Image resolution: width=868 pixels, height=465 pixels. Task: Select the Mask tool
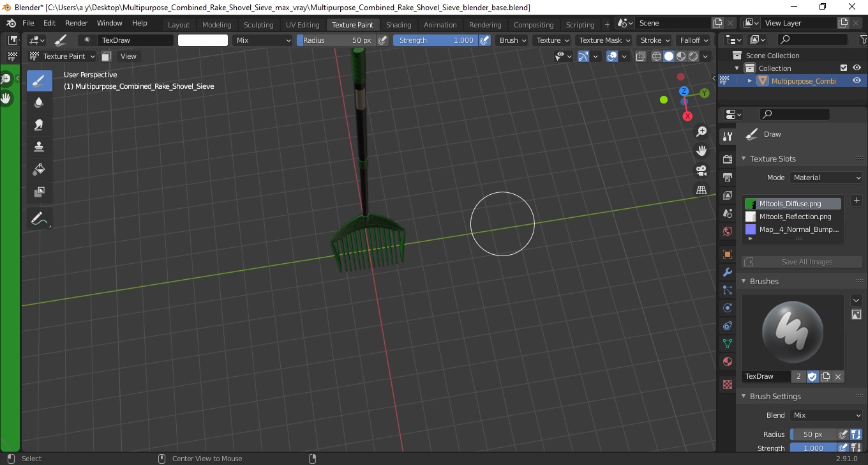39,192
